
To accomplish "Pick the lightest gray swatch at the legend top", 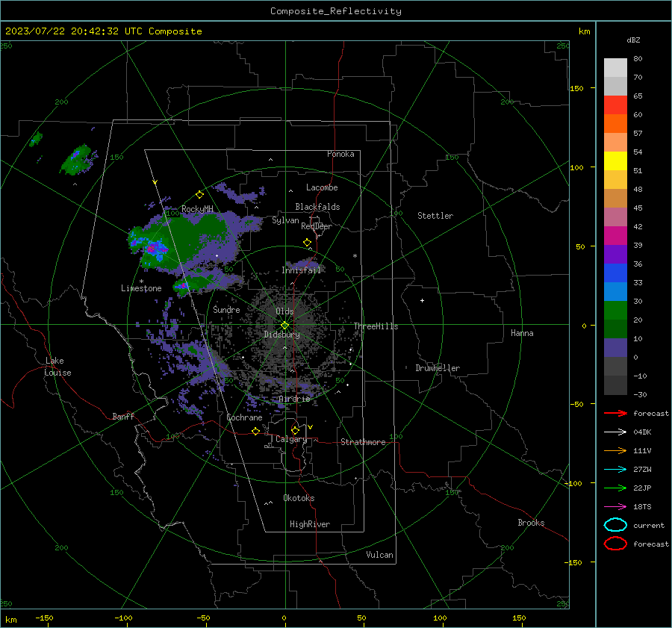I will click(615, 68).
